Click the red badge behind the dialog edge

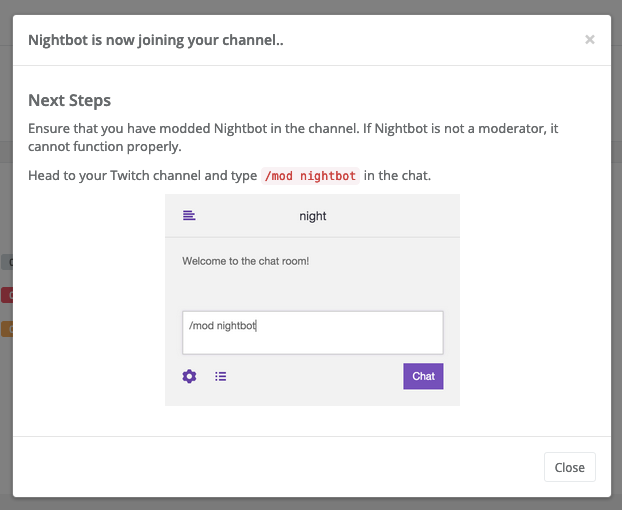click(x=7, y=295)
